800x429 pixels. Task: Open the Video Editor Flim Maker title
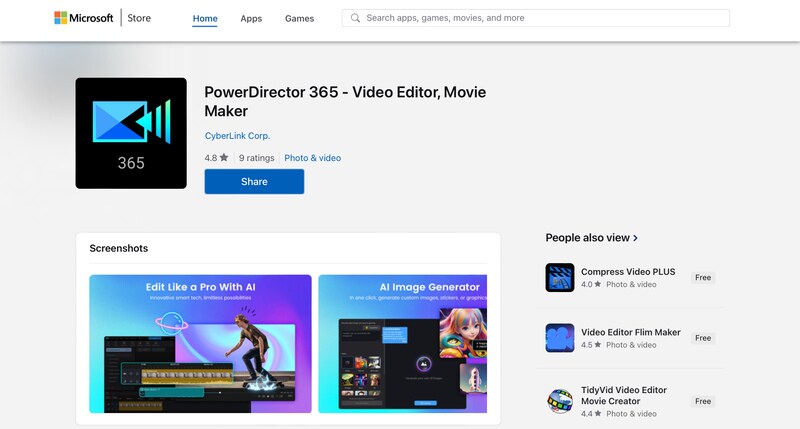[631, 332]
